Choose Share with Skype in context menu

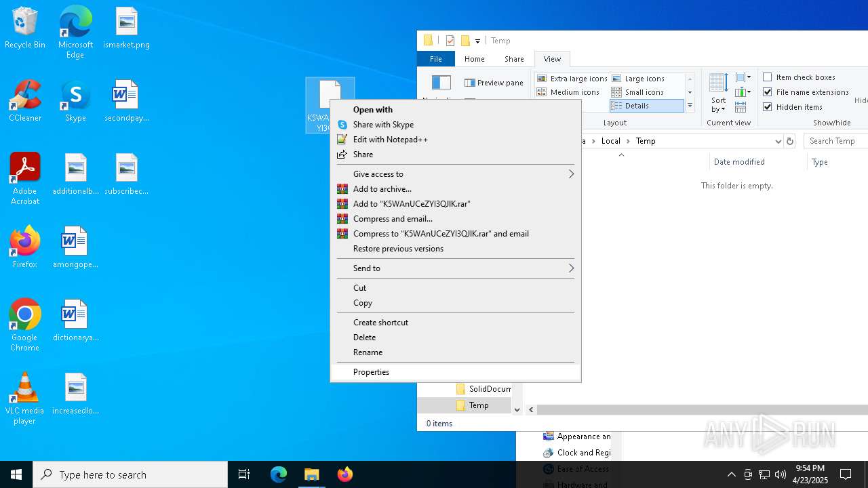tap(455, 125)
